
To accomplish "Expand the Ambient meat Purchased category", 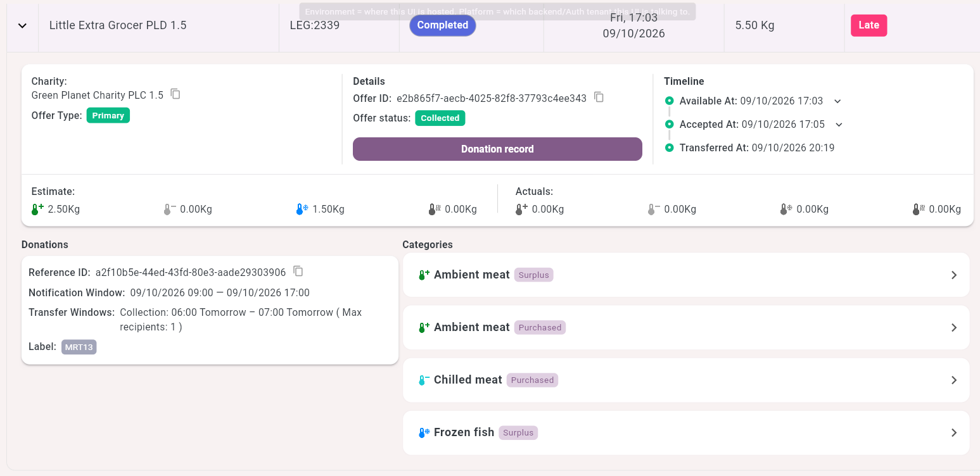I will coord(954,327).
